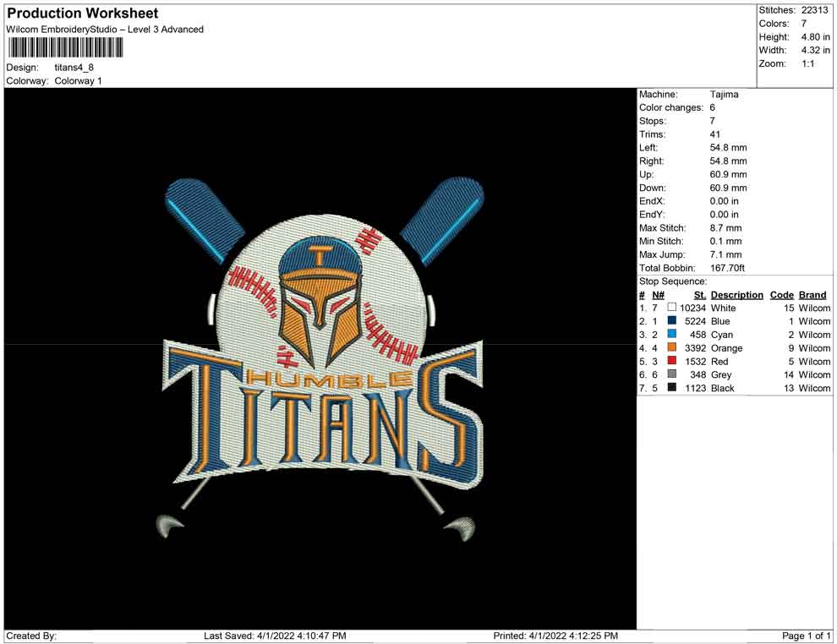Click the Height value '4.80 in'
This screenshot has width=837, height=644.
(x=816, y=37)
